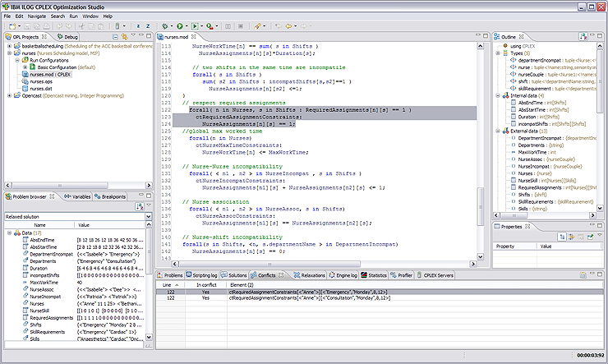This screenshot has width=608, height=364.
Task: Switch to the Variables tab
Action: tap(78, 196)
